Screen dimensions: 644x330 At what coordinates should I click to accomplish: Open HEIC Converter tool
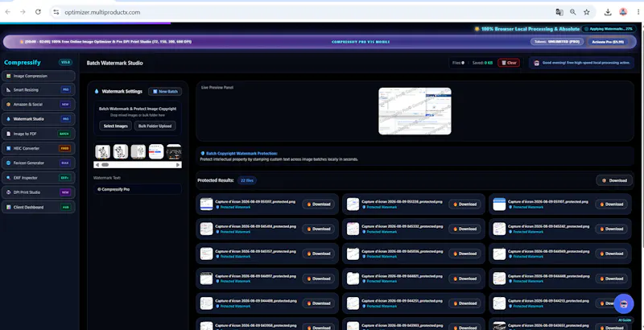38,148
